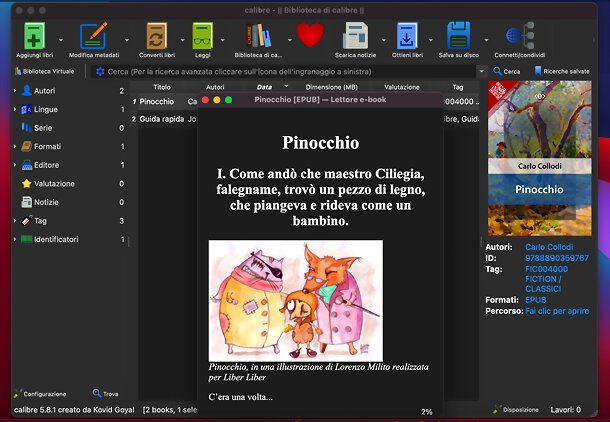This screenshot has height=422, width=610.
Task: Sort by Titolo column header
Action: 162,87
